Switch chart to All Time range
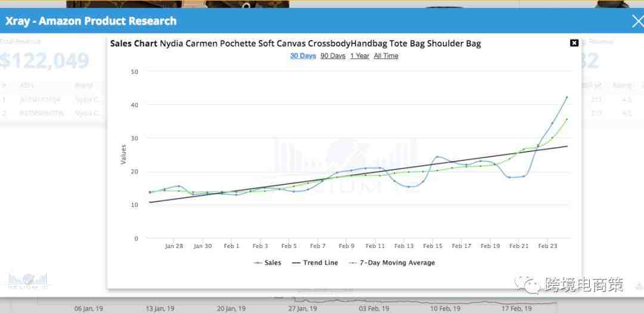Image resolution: width=644 pixels, height=313 pixels. [x=386, y=56]
